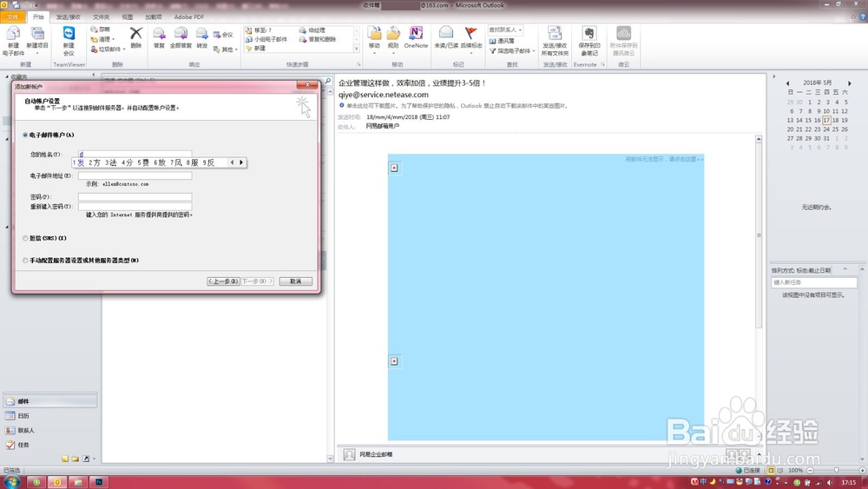
Task: Click the 上一步 (Back) button
Action: click(x=224, y=281)
